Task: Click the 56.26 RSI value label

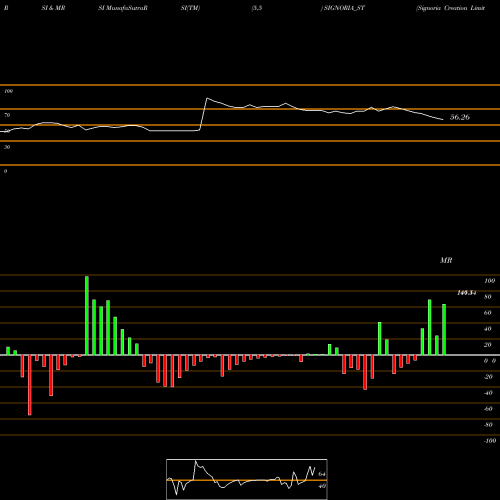Action: 460,117
